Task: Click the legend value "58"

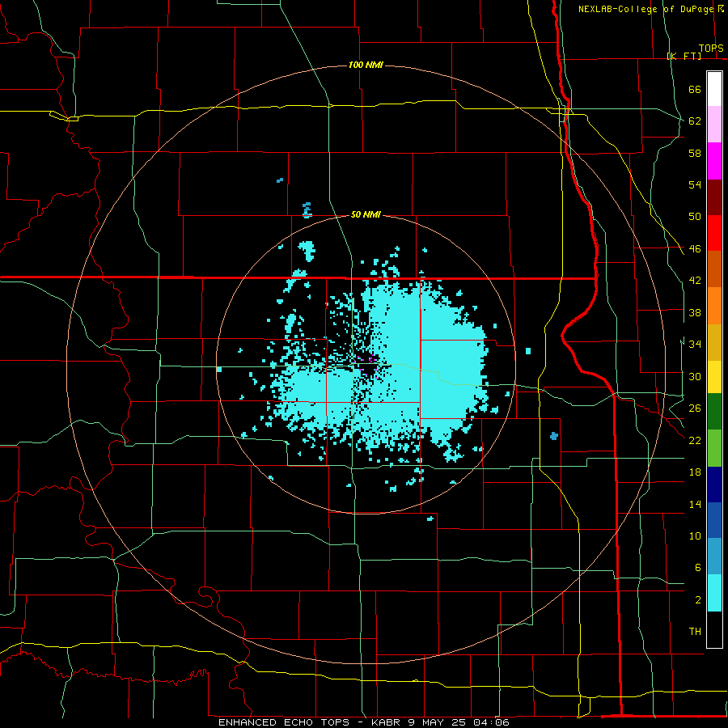Action: click(x=695, y=153)
